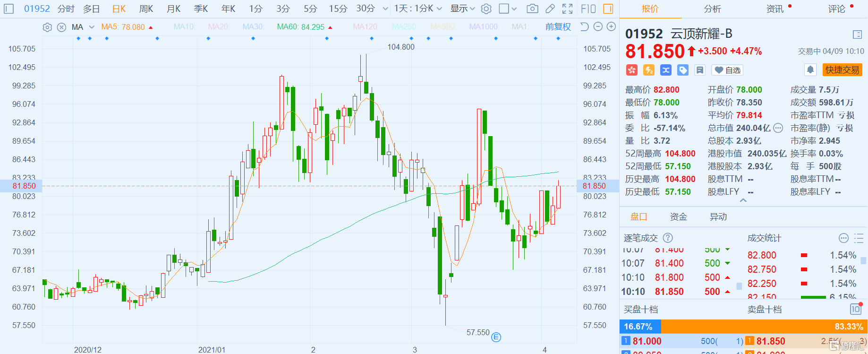Image resolution: width=868 pixels, height=354 pixels.
Task: Click the 快捷交易 quick trade button
Action: coord(842,70)
